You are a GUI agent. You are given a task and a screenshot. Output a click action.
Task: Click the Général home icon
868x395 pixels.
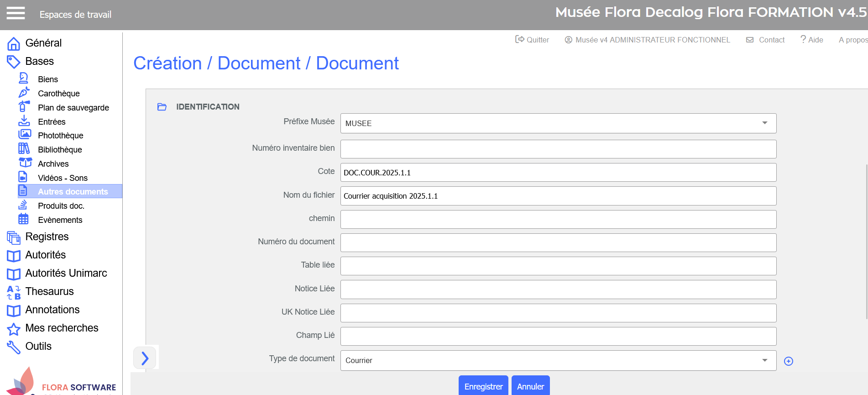point(14,43)
